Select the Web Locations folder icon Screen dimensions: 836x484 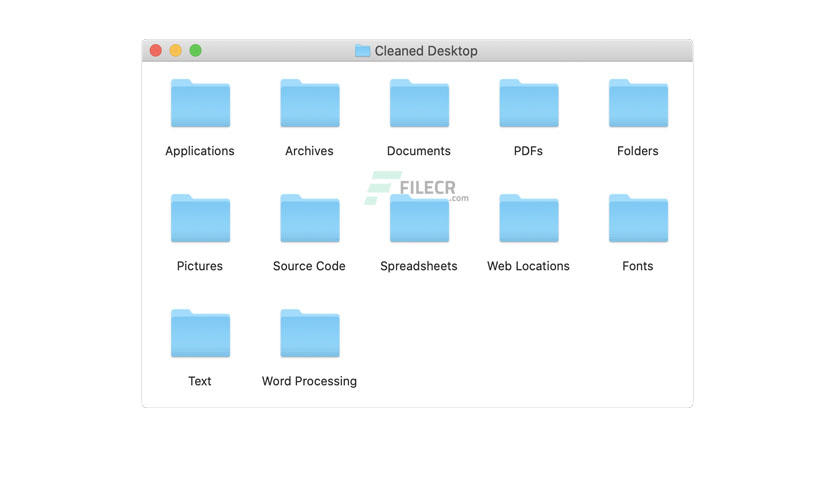pos(528,219)
